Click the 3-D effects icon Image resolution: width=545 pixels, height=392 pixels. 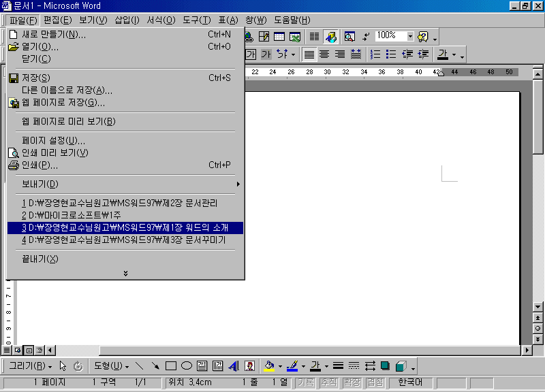coord(401,366)
